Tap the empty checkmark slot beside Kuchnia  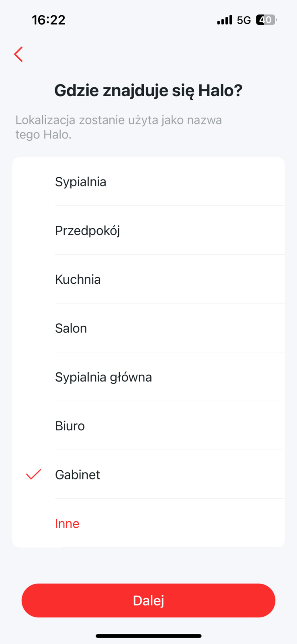(33, 279)
